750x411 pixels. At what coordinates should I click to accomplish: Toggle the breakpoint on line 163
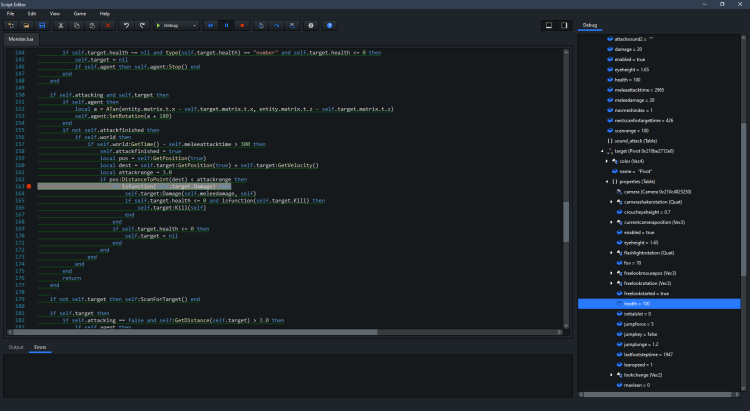30,187
